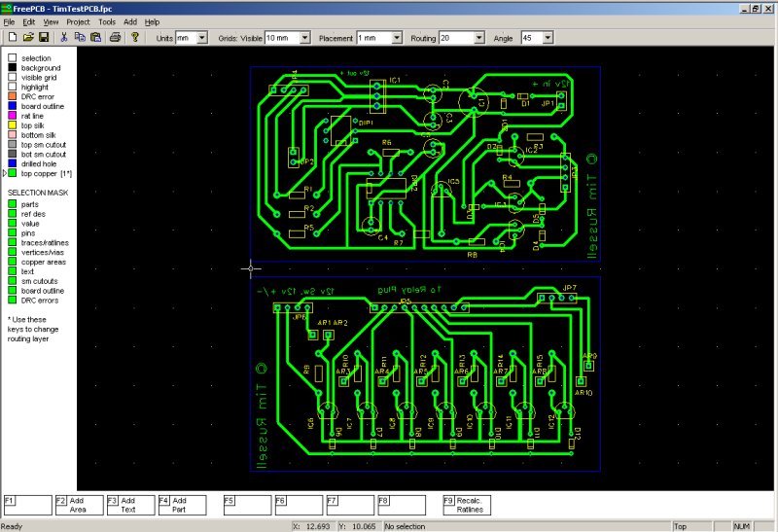Viewport: 778px width, 532px height.
Task: Click the background layer color swatch
Action: (x=13, y=67)
